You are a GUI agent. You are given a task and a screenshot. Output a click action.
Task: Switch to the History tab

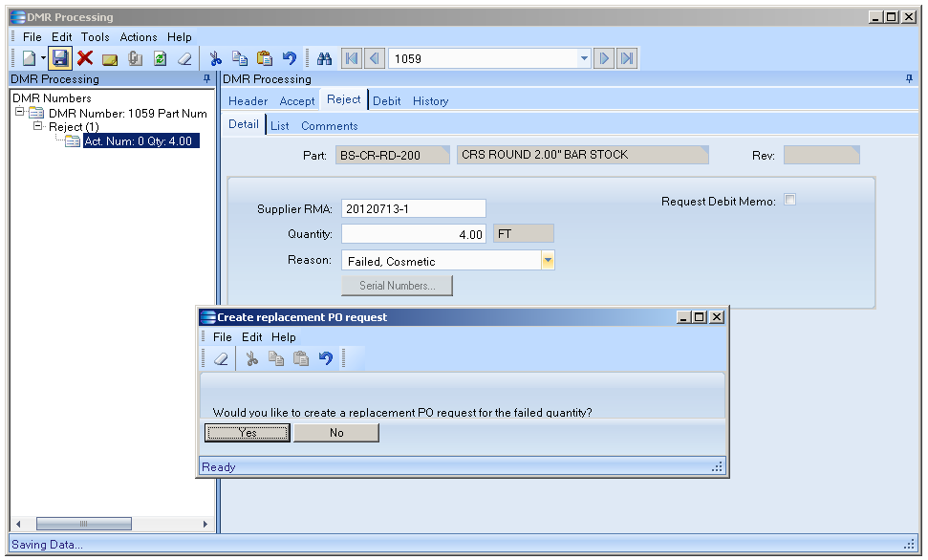[430, 101]
